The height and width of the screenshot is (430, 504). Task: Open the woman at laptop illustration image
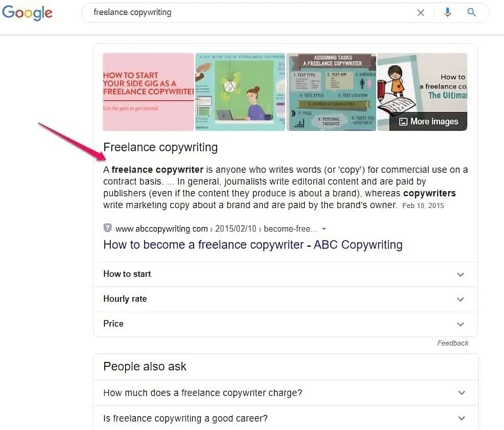coord(240,92)
